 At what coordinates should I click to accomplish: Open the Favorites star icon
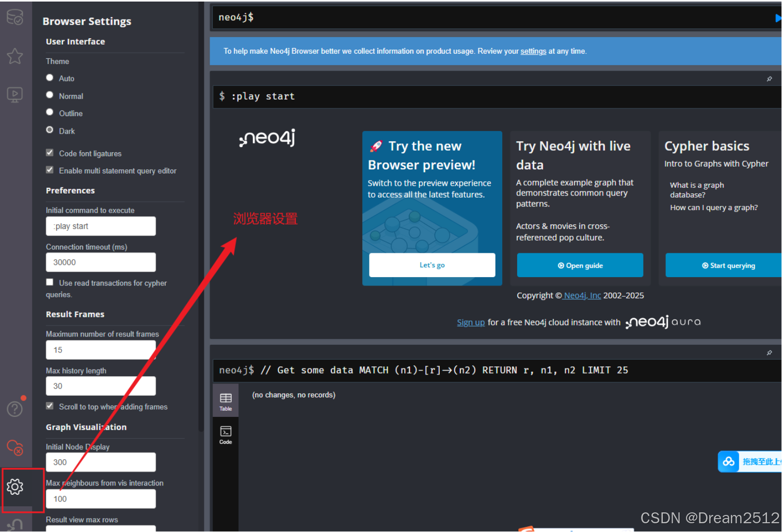click(14, 56)
